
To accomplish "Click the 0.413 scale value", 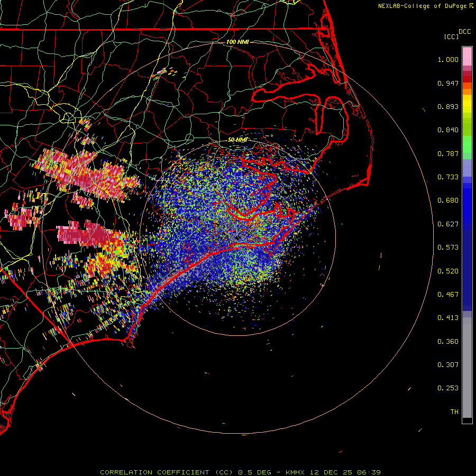I will pyautogui.click(x=448, y=318).
